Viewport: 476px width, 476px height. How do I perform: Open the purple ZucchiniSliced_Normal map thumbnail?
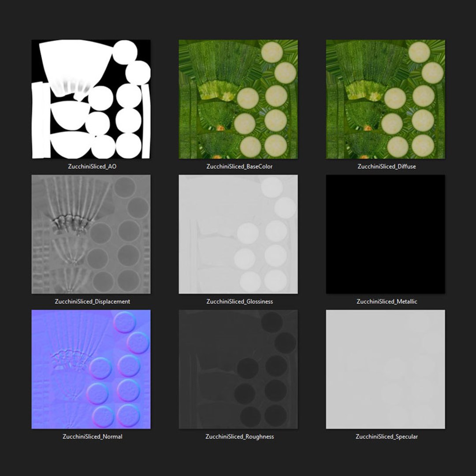click(91, 369)
